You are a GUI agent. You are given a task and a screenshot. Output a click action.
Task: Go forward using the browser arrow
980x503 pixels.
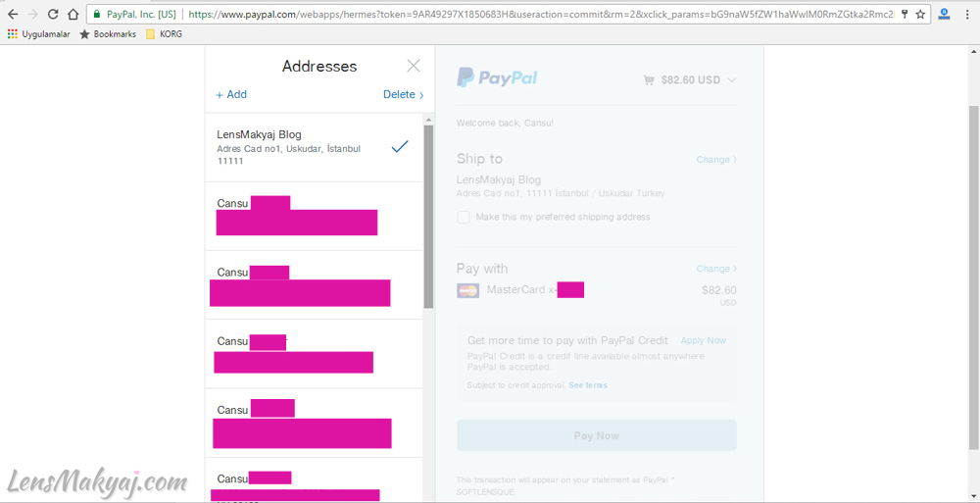tap(33, 14)
